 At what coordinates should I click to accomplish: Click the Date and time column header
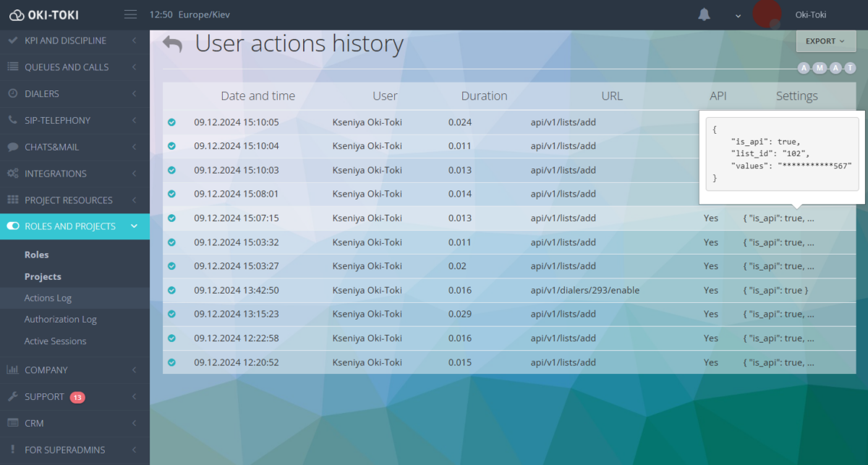(x=258, y=95)
